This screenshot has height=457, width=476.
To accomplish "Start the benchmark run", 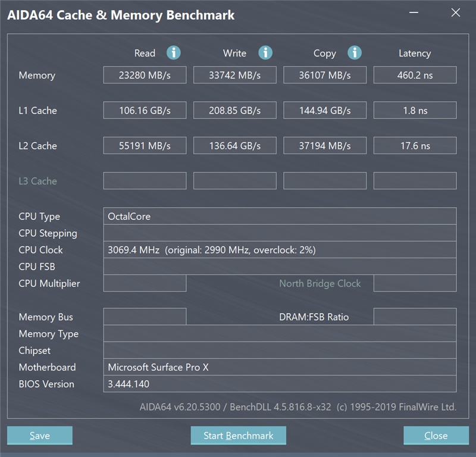I will [x=238, y=436].
